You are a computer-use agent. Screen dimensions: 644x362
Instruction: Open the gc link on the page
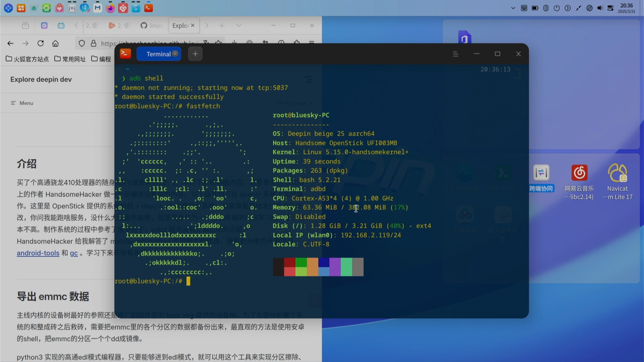(x=74, y=253)
